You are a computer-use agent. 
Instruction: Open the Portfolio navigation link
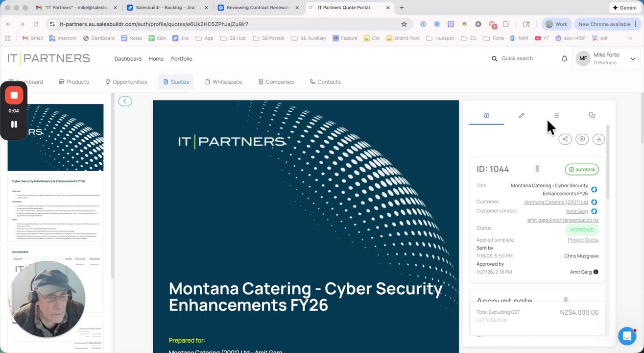tap(182, 59)
